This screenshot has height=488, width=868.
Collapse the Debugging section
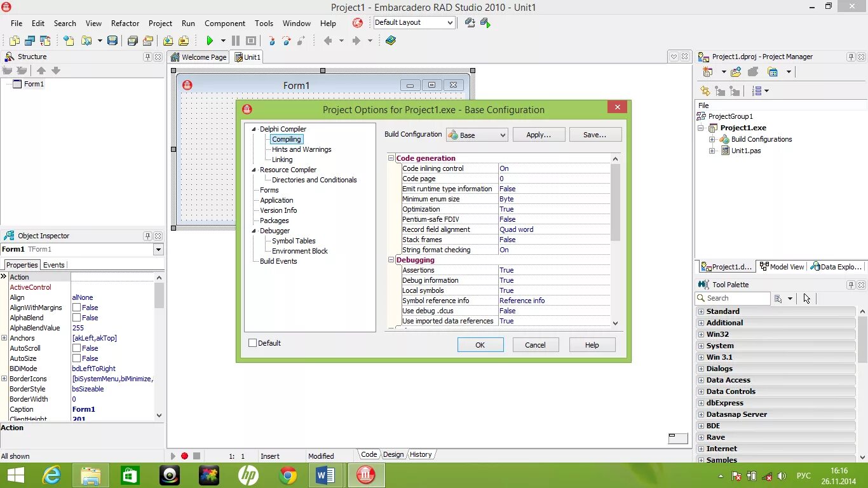(x=391, y=260)
